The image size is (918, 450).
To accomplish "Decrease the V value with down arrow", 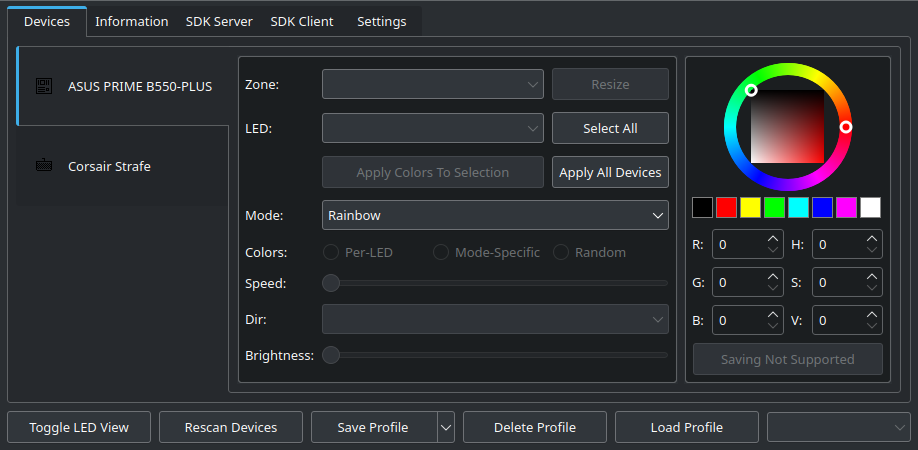I will (872, 327).
